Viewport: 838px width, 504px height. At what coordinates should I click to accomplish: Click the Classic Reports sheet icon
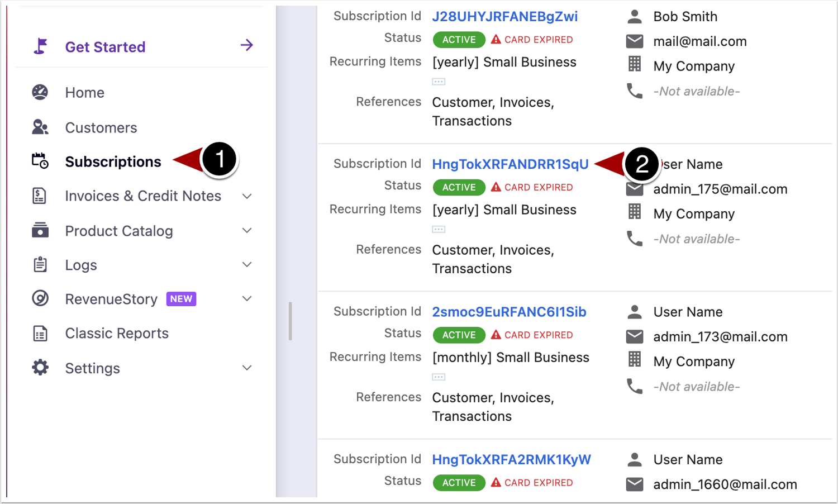coord(40,334)
